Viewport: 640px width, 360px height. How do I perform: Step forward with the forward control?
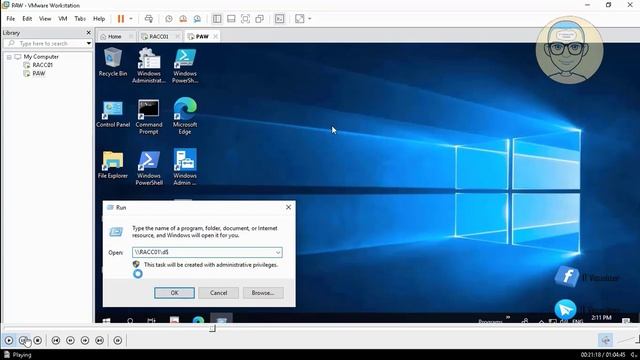click(x=85, y=340)
